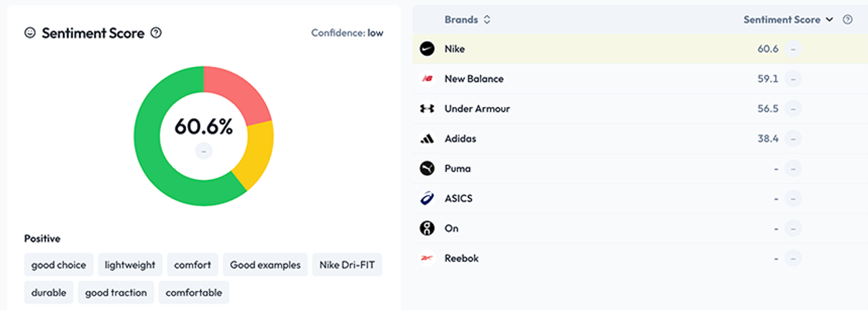Select the 'good choice' positive tag
The image size is (868, 310).
[x=59, y=265]
